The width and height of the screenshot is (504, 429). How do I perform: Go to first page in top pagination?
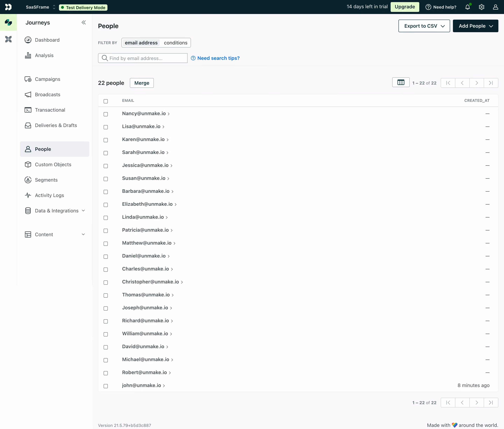tap(448, 83)
